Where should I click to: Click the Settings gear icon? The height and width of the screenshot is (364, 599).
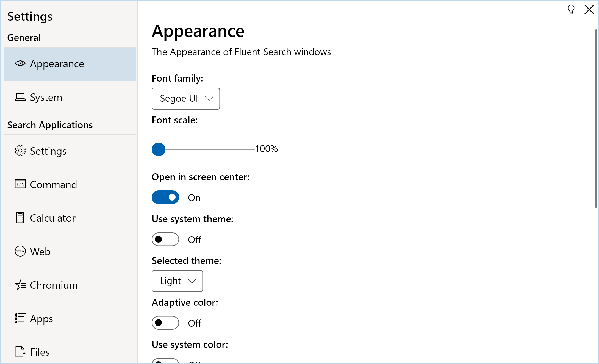(x=20, y=151)
